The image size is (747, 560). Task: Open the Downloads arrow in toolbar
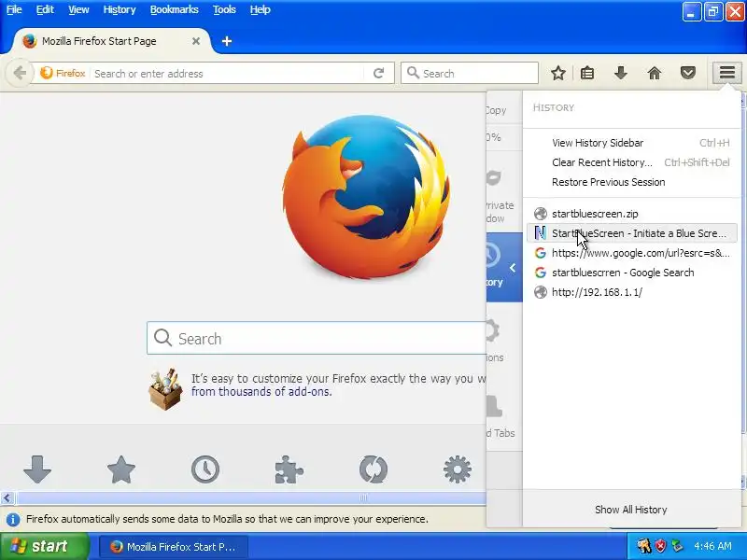(x=621, y=74)
